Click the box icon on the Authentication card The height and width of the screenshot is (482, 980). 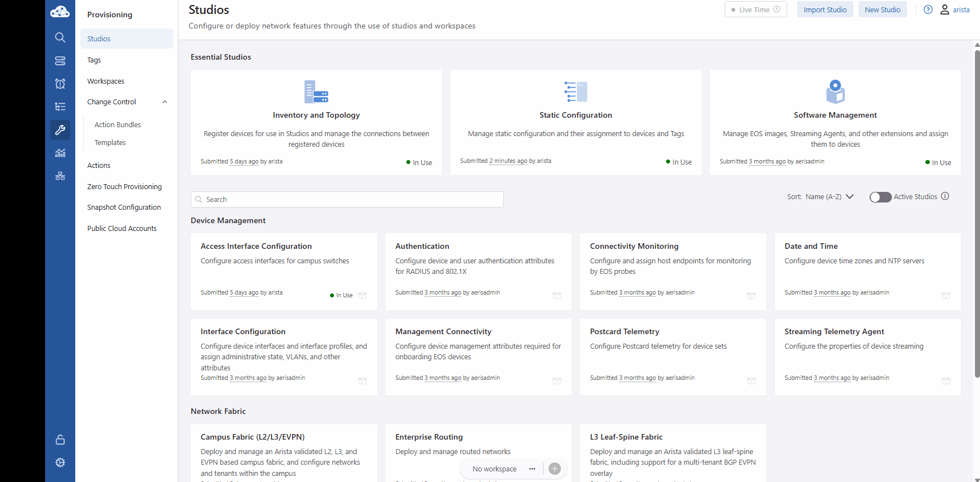coord(557,296)
